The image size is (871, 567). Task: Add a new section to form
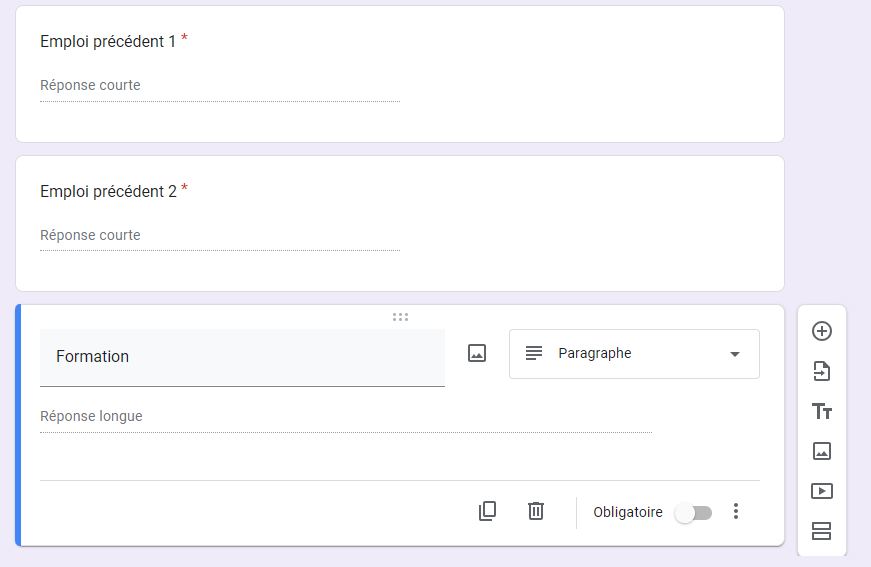tap(822, 531)
